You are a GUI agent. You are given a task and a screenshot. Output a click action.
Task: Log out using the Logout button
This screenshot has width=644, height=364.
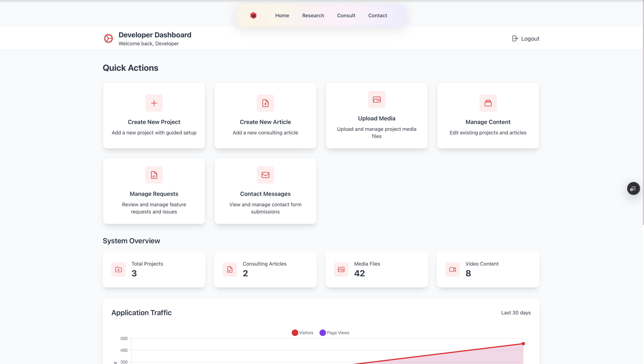point(525,38)
